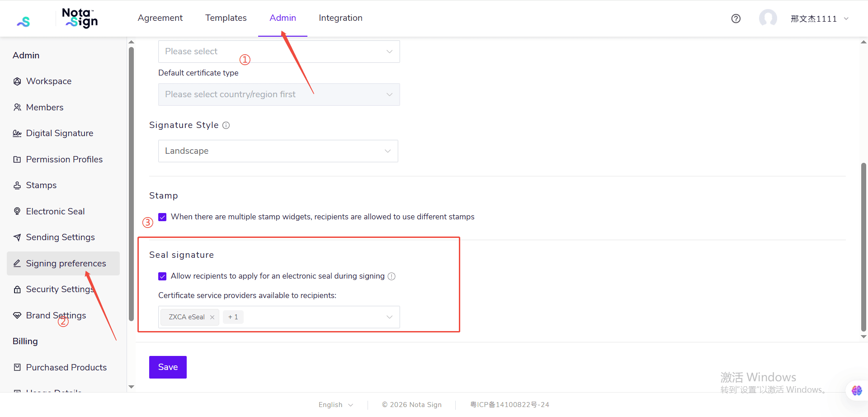Click info icon beside electronic seal option
This screenshot has height=417, width=868.
click(392, 276)
